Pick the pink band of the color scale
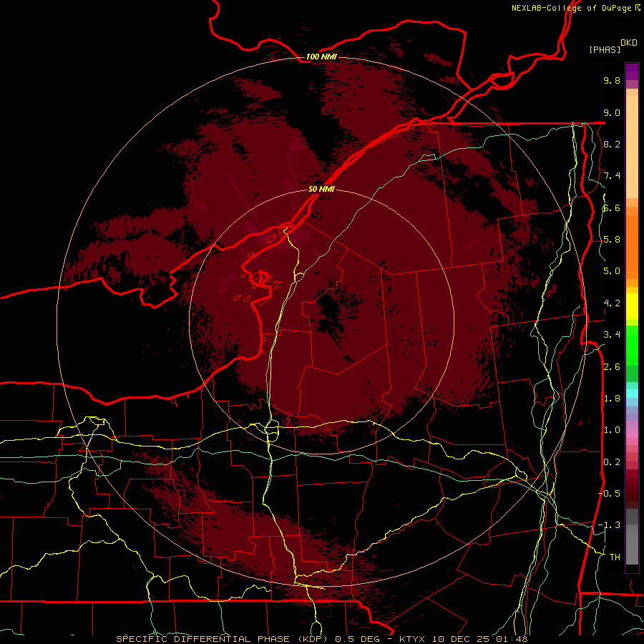 click(632, 434)
